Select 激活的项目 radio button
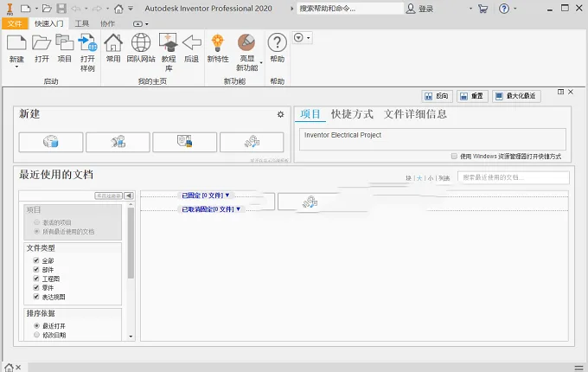This screenshot has width=588, height=372. [x=36, y=222]
